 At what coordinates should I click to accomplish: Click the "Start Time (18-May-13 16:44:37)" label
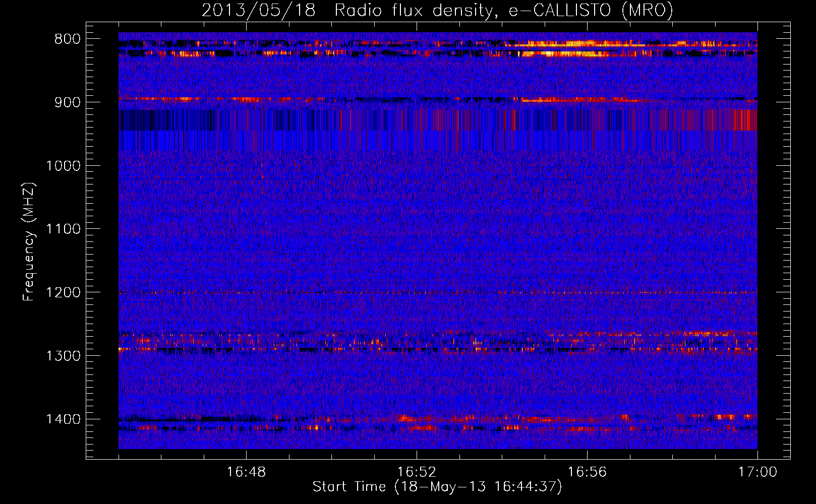[x=437, y=487]
